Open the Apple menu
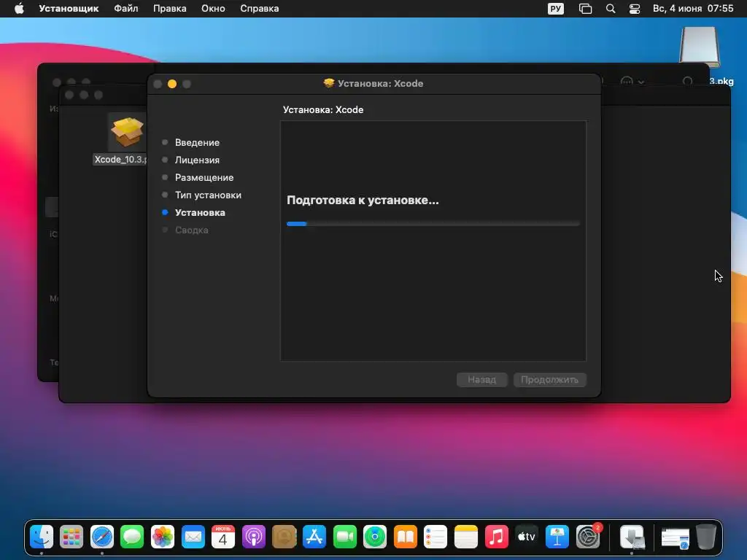747x560 pixels. [x=19, y=9]
